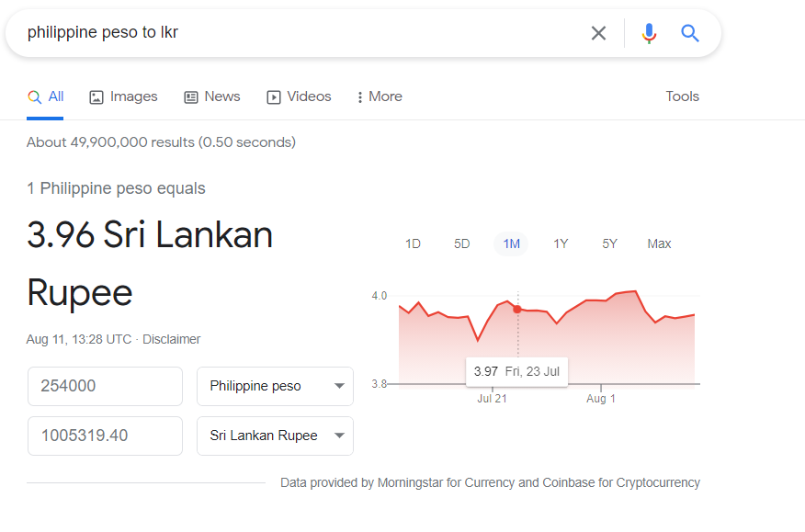Click the 254000 amount input field
The image size is (805, 532).
click(106, 386)
